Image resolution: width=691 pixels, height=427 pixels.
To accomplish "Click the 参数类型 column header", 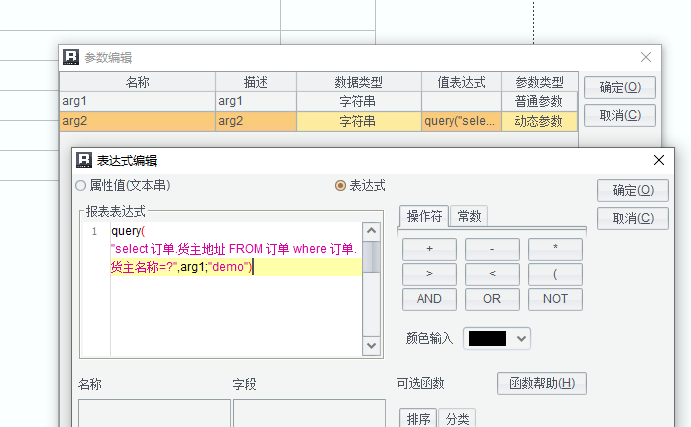I will pos(539,82).
